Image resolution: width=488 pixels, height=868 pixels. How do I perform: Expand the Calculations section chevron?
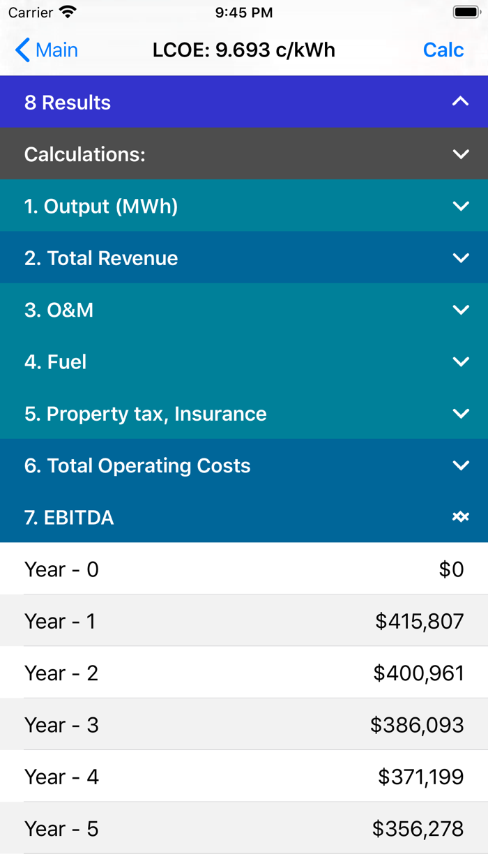(x=460, y=154)
